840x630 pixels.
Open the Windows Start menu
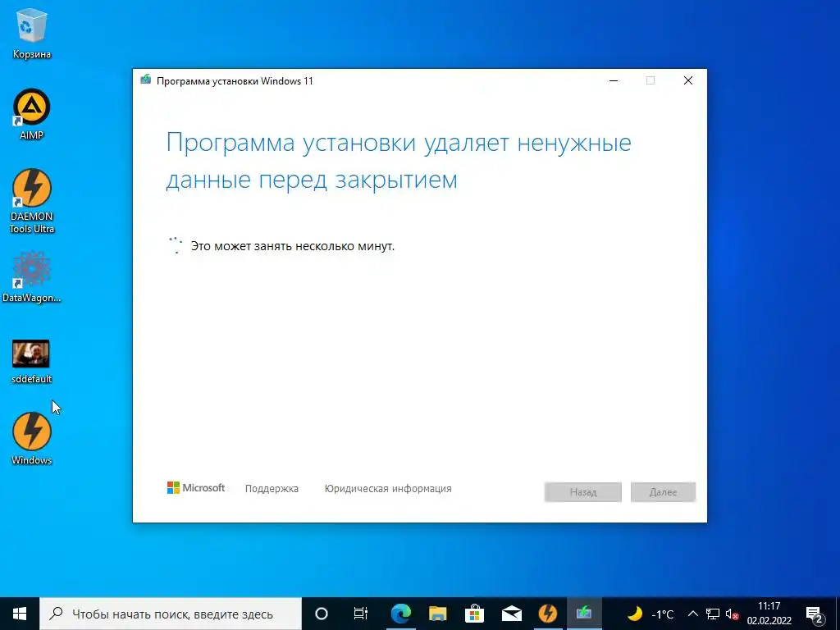20,614
